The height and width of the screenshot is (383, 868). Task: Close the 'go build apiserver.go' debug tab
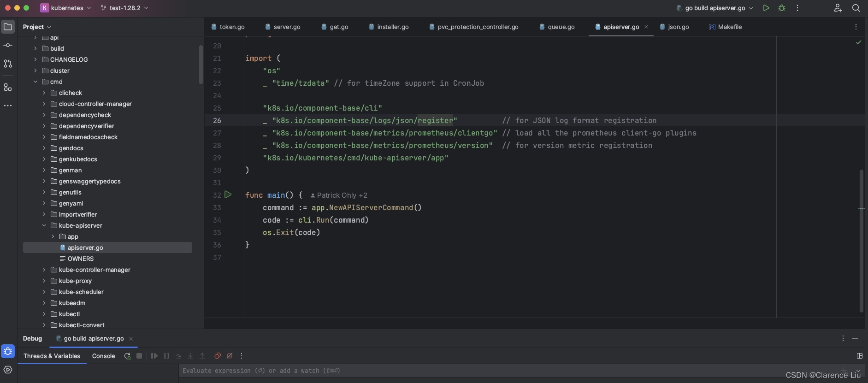tap(131, 338)
